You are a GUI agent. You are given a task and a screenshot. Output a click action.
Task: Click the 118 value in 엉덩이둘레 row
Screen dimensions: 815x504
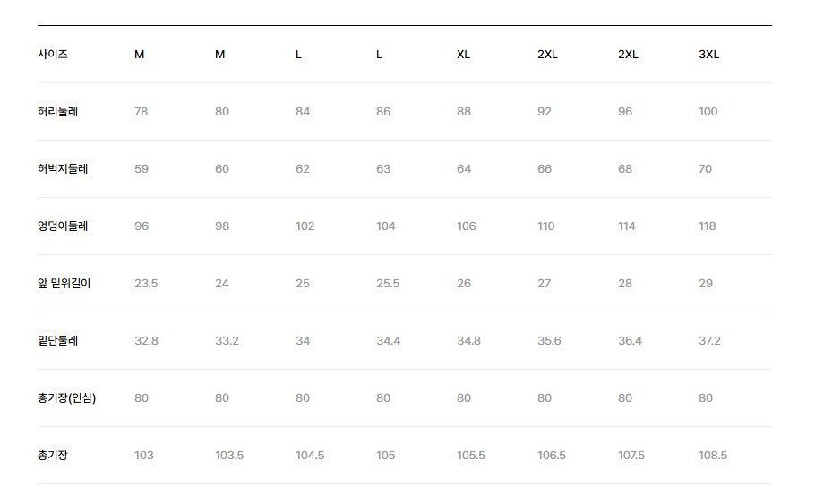click(x=708, y=226)
